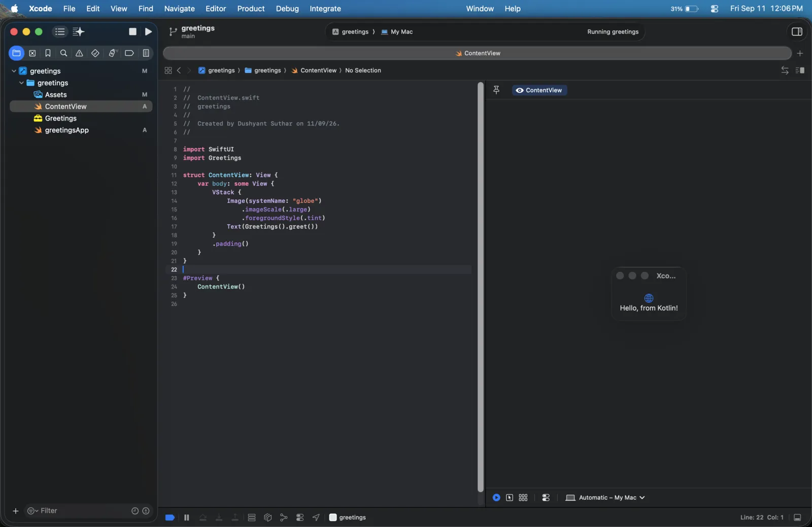Click the Step Out debug button

point(235,517)
